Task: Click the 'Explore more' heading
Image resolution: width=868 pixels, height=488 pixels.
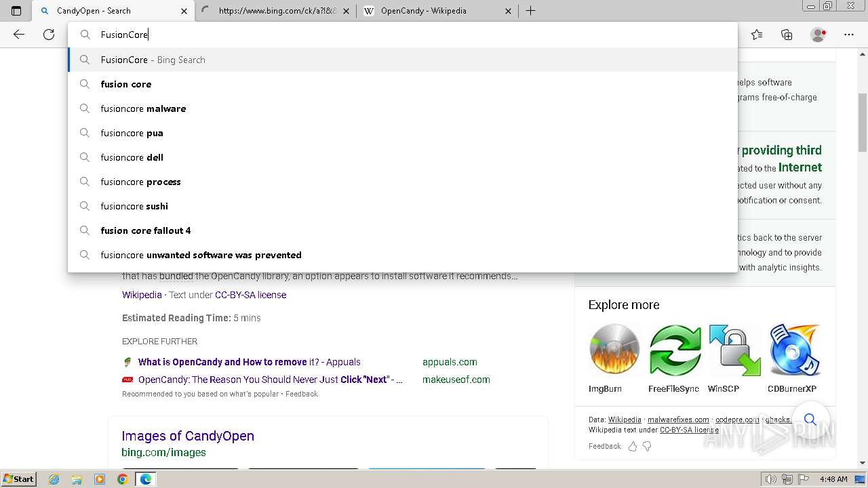Action: point(624,305)
